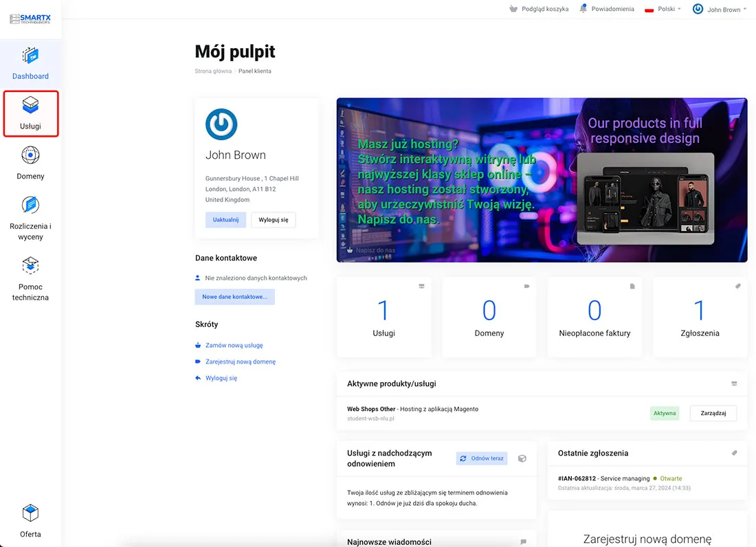Click the Odnów teraz button
Screen dimensions: 756x547
point(482,458)
